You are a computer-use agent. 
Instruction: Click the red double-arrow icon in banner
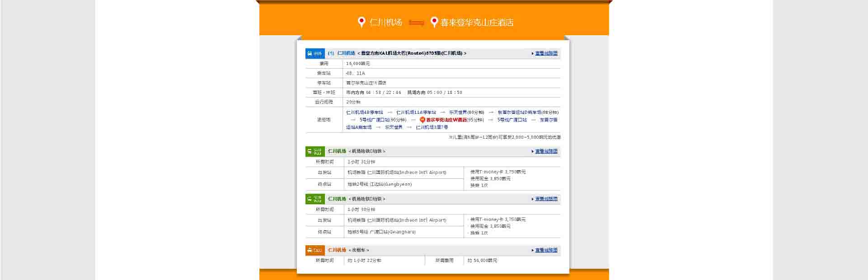(416, 23)
